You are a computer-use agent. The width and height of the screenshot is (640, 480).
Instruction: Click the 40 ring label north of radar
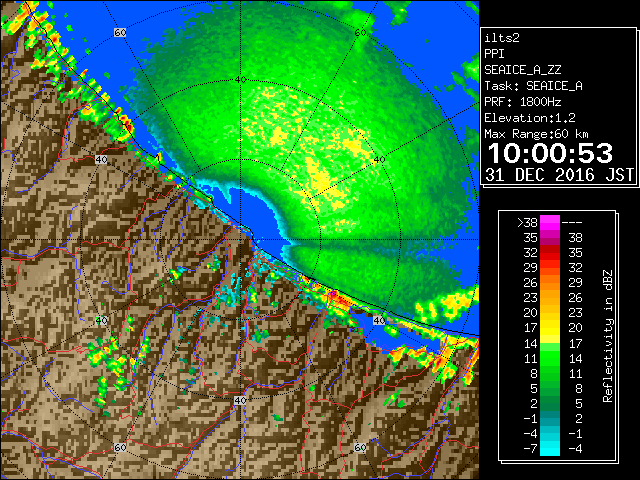click(x=240, y=80)
